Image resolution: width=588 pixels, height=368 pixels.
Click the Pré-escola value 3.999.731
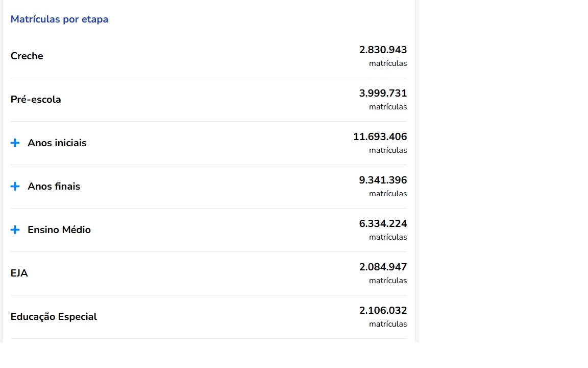pos(383,94)
